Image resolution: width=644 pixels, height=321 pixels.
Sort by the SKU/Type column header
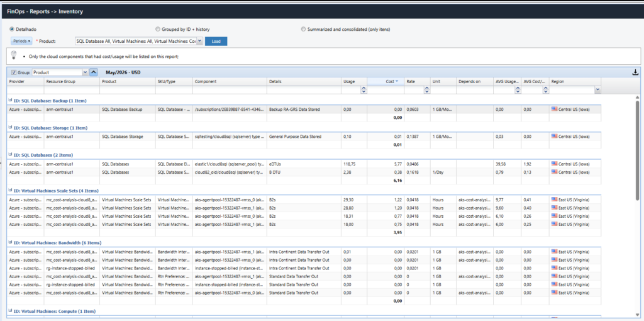(x=174, y=81)
